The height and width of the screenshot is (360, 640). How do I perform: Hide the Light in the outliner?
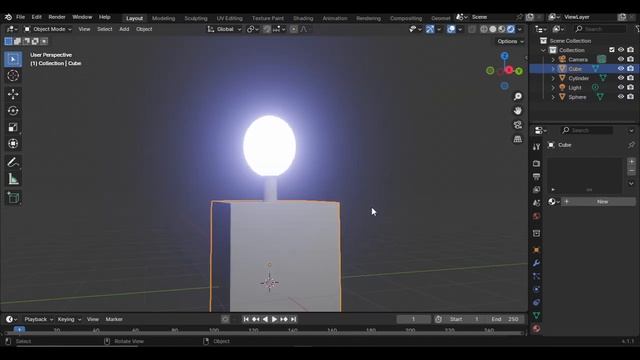621,87
